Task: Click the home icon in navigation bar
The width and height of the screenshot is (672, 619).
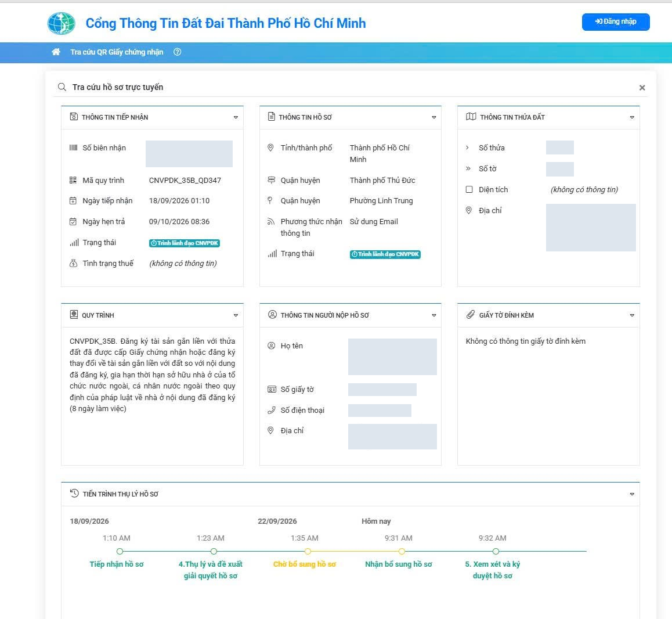Action: coord(56,52)
